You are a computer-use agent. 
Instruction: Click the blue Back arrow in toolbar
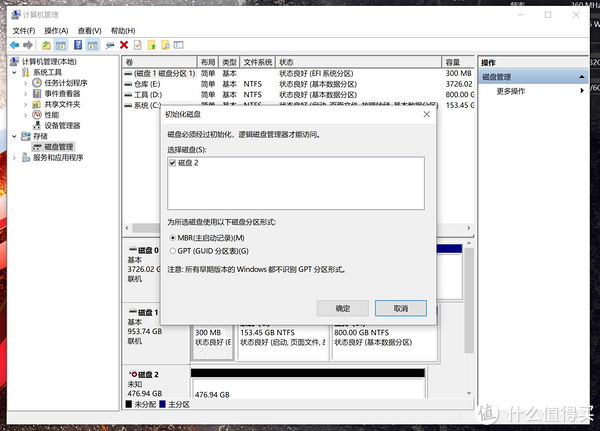click(x=15, y=45)
